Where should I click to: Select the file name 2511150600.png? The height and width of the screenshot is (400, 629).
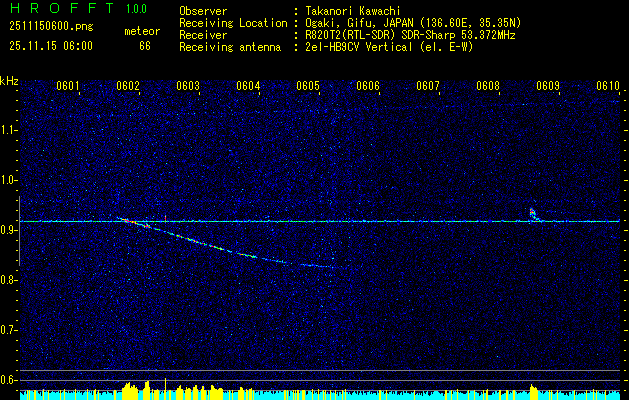tap(51, 27)
